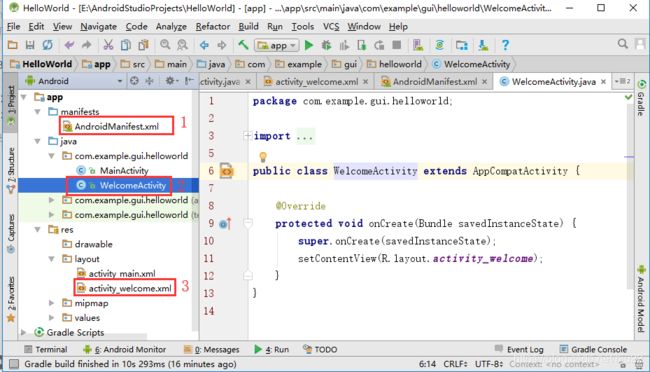Navigate Back with the left arrow
This screenshot has height=372, width=650.
[204, 45]
